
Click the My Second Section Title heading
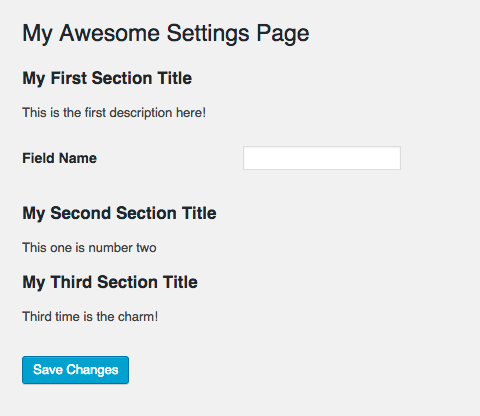[x=119, y=213]
